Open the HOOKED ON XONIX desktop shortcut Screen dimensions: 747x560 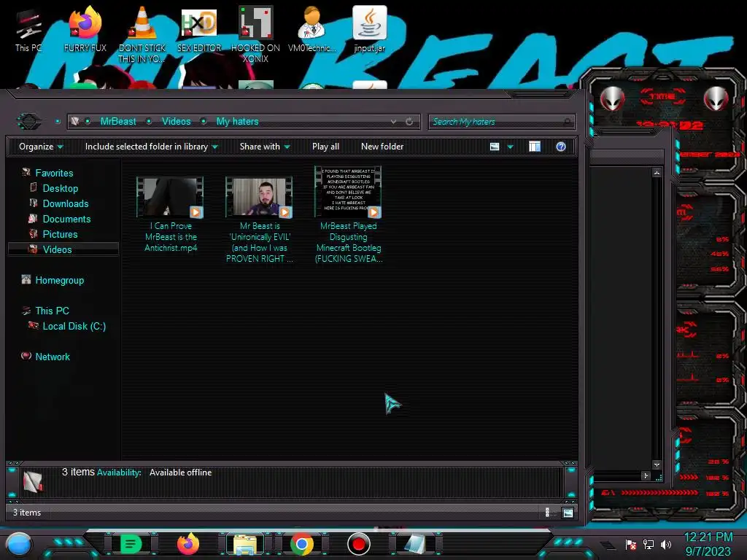click(x=255, y=34)
